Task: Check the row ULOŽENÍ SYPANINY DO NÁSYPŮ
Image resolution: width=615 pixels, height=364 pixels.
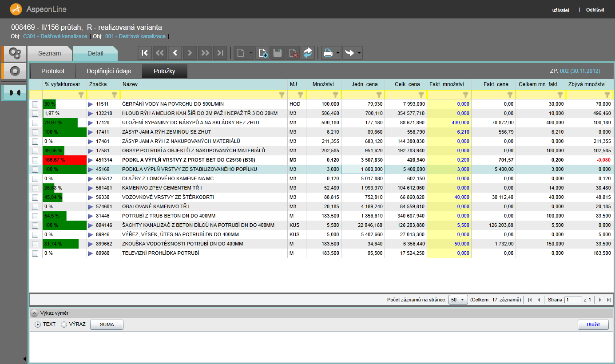Action: (x=36, y=123)
